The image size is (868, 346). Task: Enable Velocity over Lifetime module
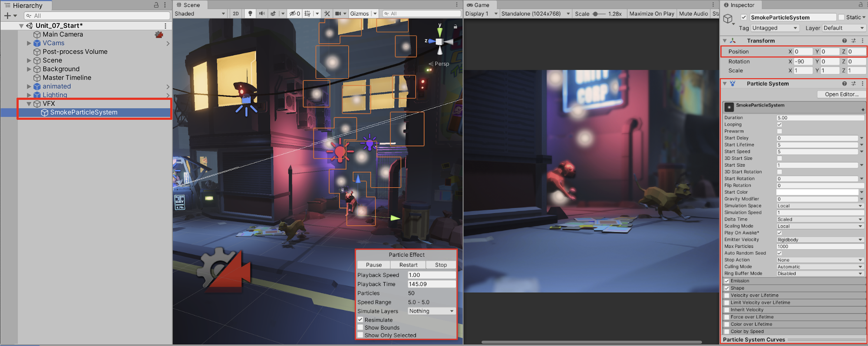[726, 295]
